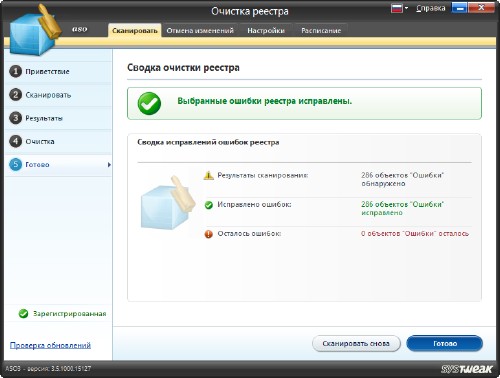Open the Справка help menu
This screenshot has width=500, height=378.
click(430, 8)
